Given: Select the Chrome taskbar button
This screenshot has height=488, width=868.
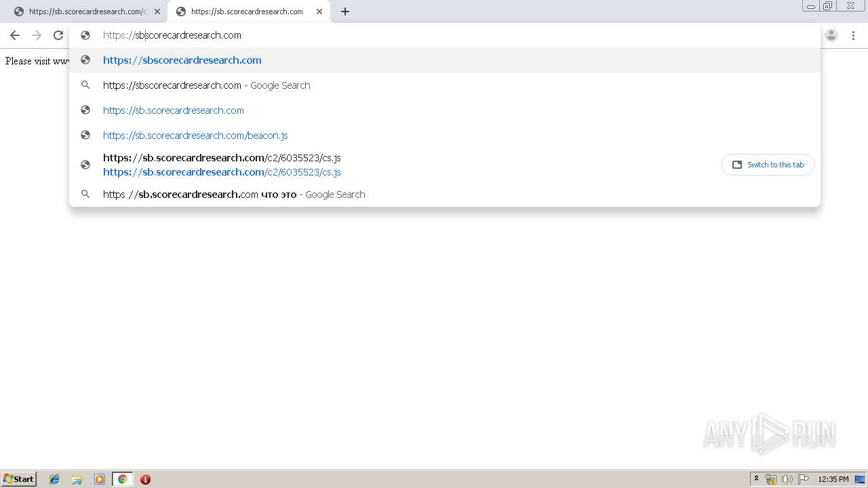Looking at the screenshot, I should pyautogui.click(x=123, y=479).
